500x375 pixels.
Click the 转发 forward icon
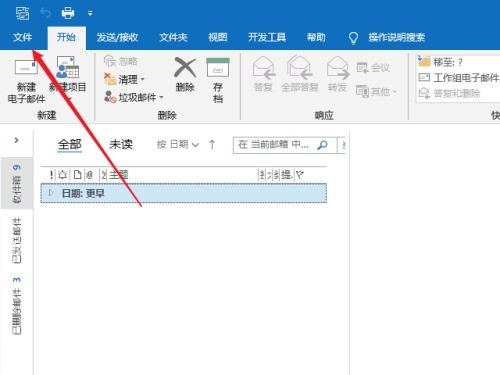pyautogui.click(x=337, y=68)
